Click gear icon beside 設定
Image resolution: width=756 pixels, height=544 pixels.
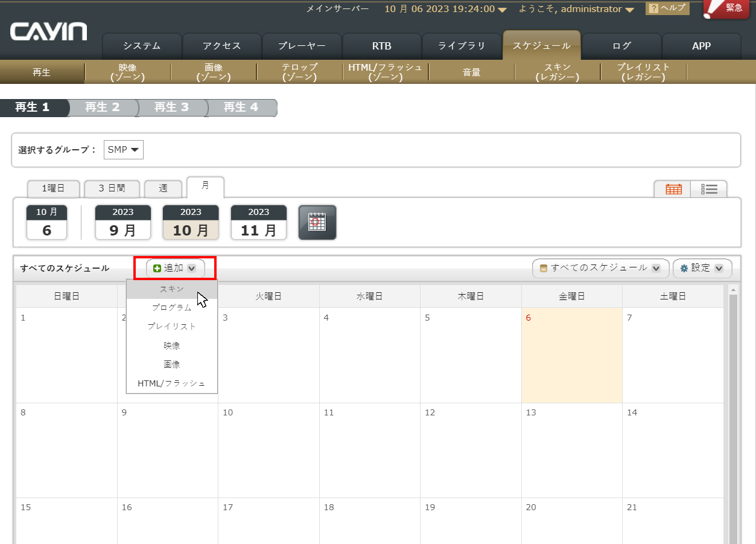684,268
